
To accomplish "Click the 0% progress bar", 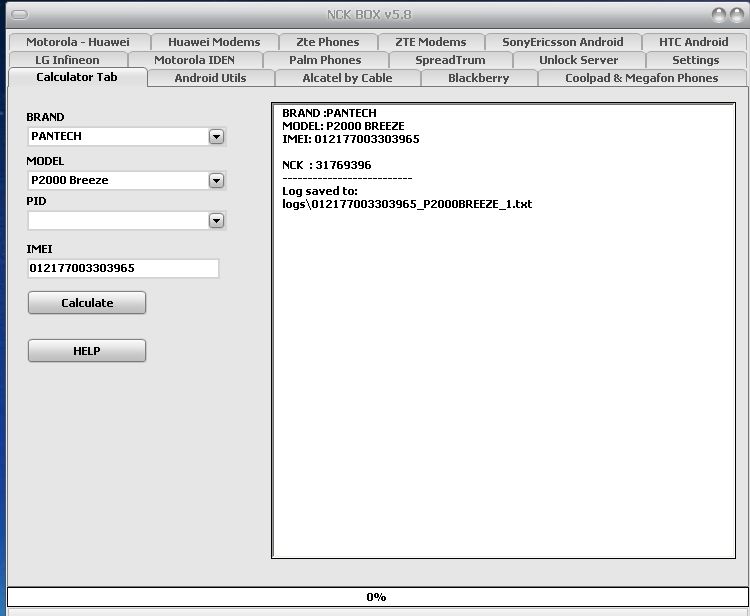I will point(375,597).
